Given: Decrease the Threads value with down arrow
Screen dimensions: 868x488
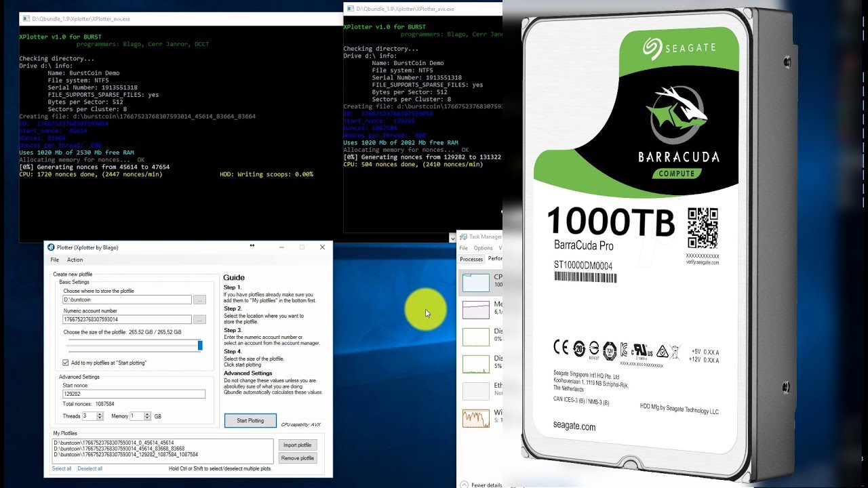Looking at the screenshot, I should [100, 418].
